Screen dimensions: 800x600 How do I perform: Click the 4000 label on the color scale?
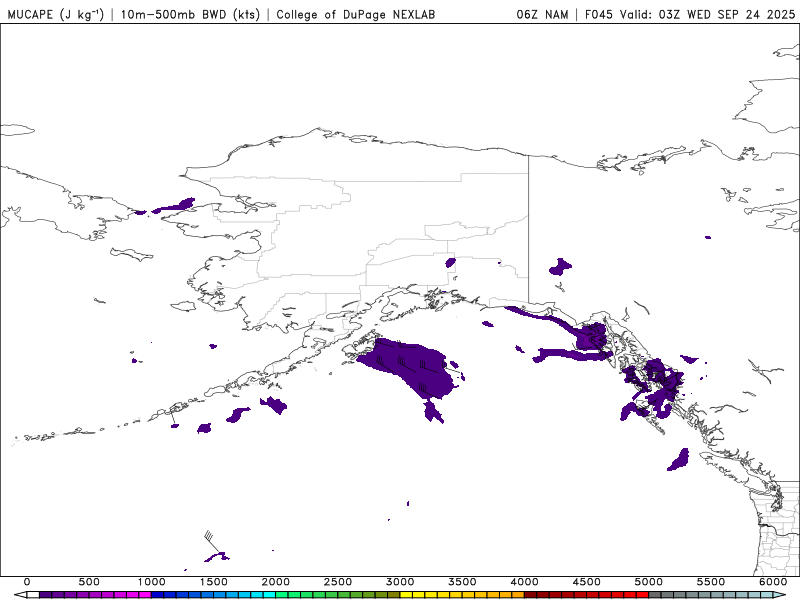[x=524, y=582]
